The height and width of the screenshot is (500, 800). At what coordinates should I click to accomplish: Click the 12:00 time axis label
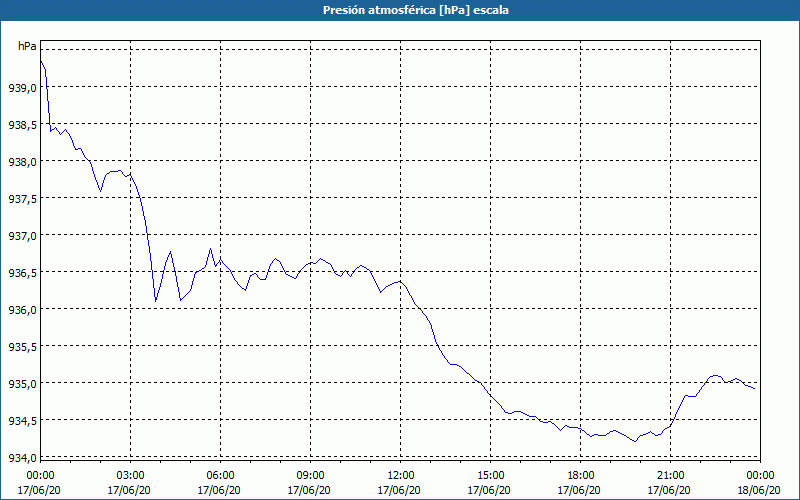click(x=401, y=476)
